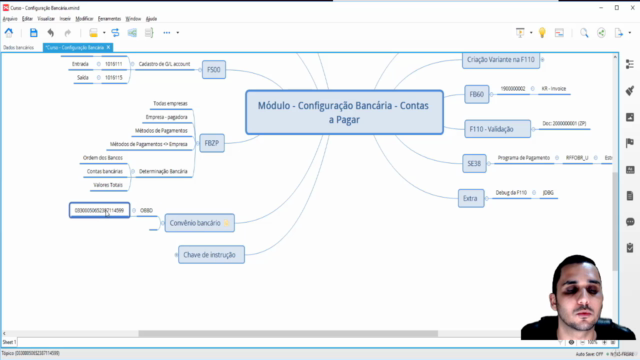Start presentation mode
This screenshot has height=360, width=640.
520,33
